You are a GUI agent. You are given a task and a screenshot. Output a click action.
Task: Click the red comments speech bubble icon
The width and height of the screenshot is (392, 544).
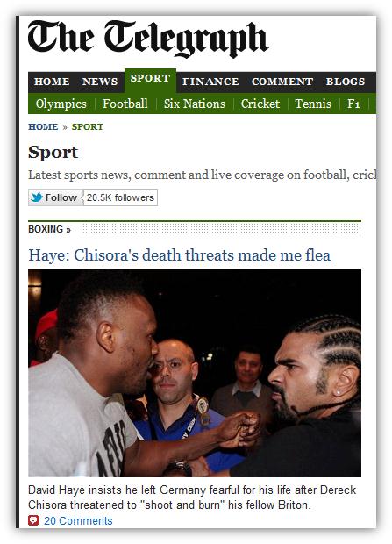33,520
